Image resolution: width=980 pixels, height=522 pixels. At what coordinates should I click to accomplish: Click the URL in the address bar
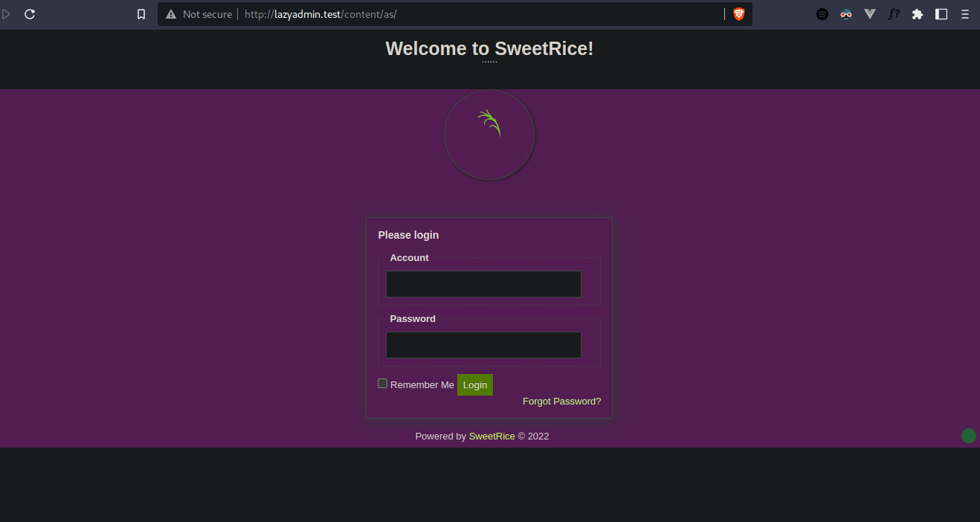click(x=326, y=14)
